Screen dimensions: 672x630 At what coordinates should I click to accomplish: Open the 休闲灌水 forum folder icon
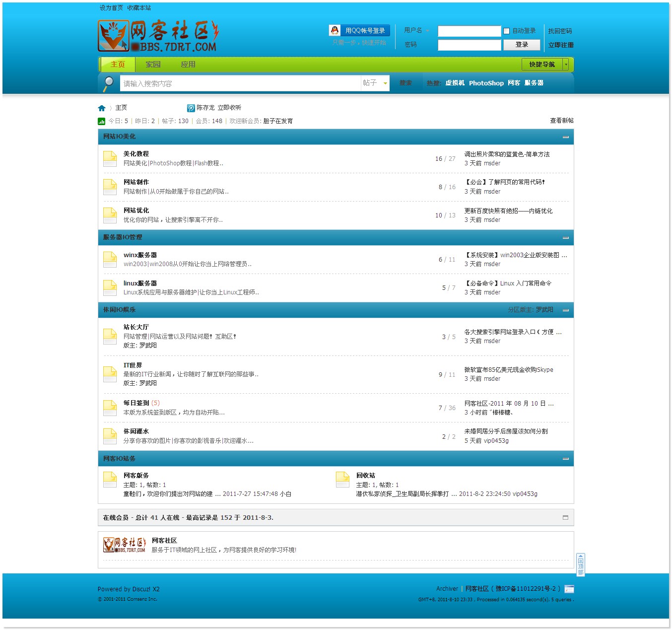pos(110,436)
